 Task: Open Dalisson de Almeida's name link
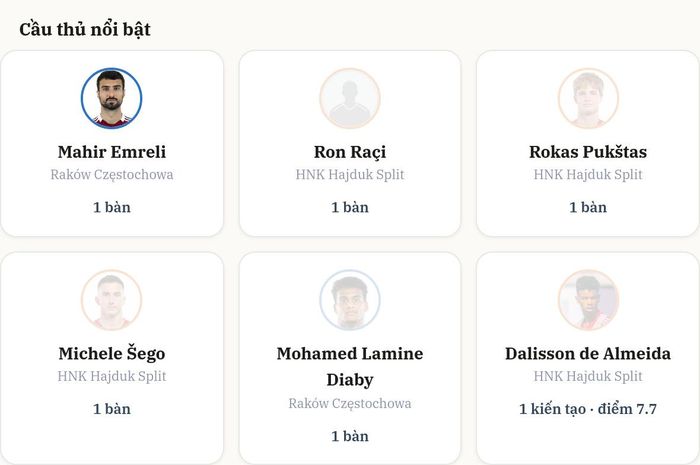[x=588, y=353]
